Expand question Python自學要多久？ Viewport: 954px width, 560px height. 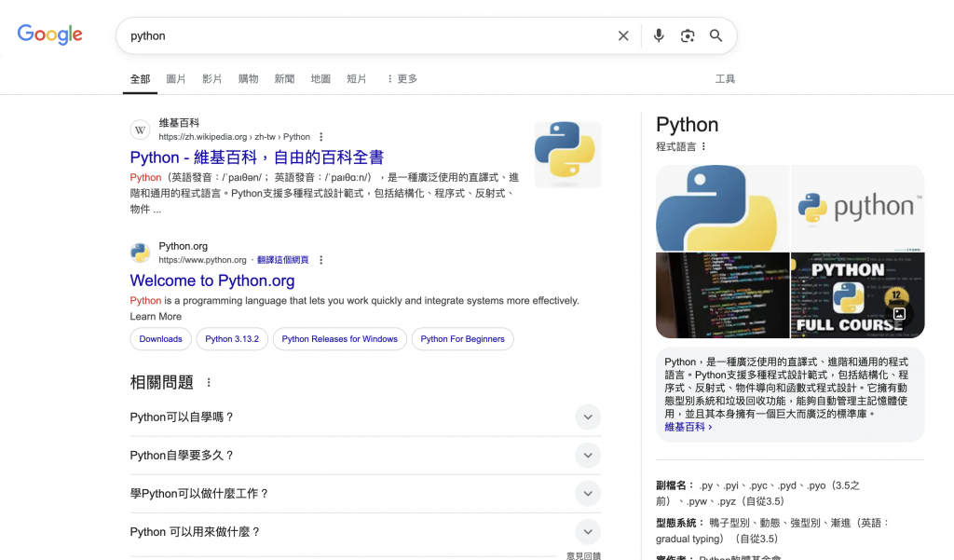[x=365, y=456]
